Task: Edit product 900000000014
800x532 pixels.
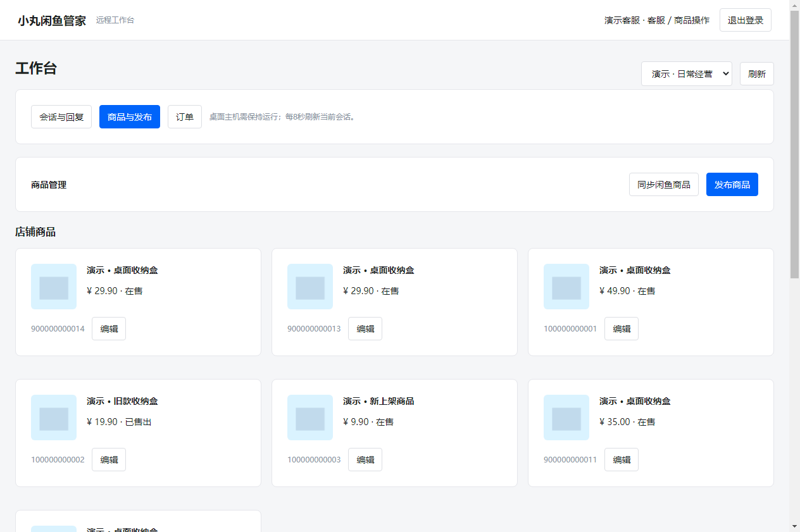Action: 109,329
